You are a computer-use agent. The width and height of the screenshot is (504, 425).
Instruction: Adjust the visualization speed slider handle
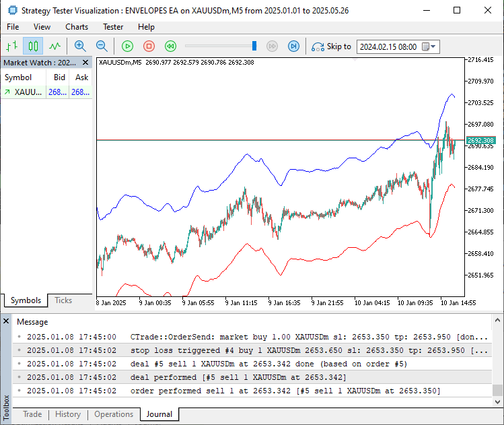pyautogui.click(x=254, y=46)
